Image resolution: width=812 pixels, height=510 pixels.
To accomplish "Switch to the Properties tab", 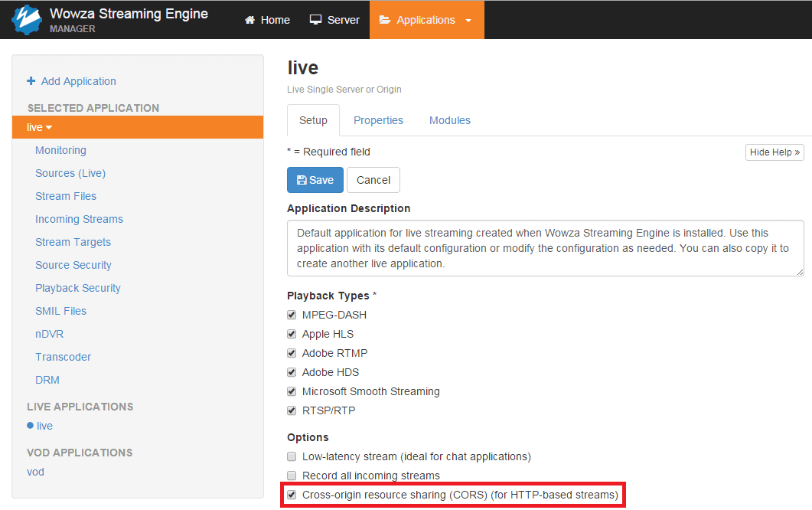I will point(378,120).
